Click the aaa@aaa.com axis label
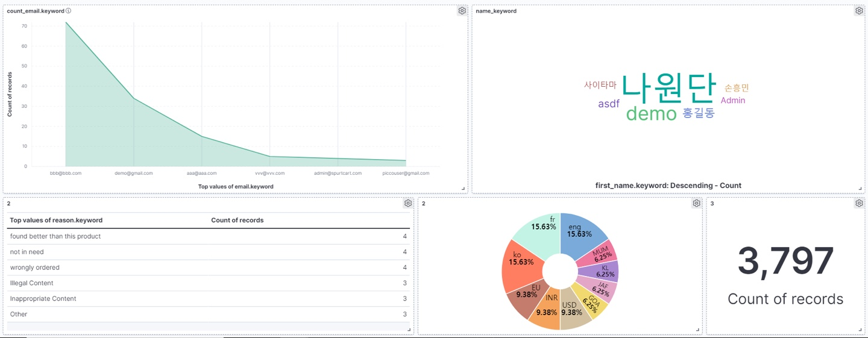The image size is (868, 338). 201,173
